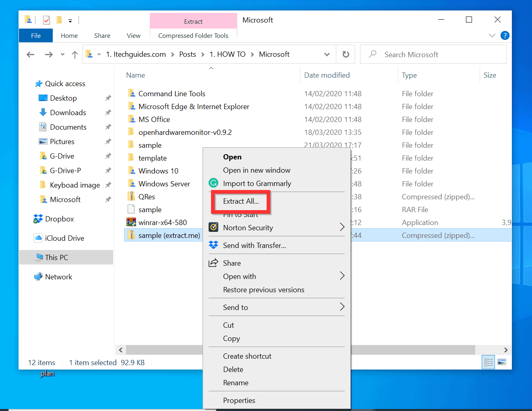Viewport: 532px width, 411px height.
Task: Open recent locations dropdown arrow
Action: 62,55
